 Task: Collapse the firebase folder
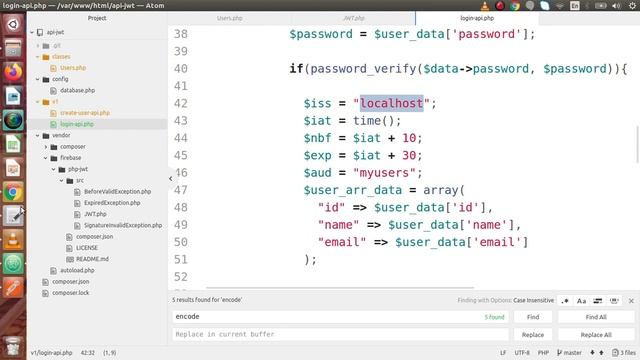coord(46,158)
